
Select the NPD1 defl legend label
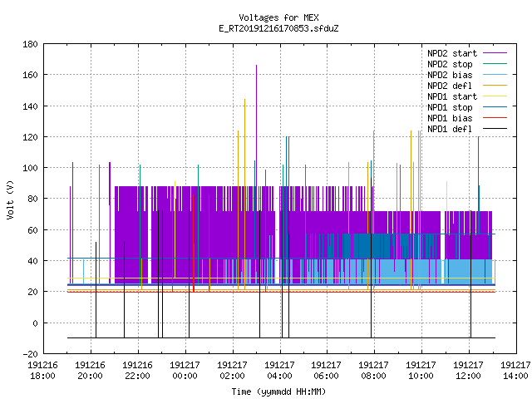click(x=450, y=130)
